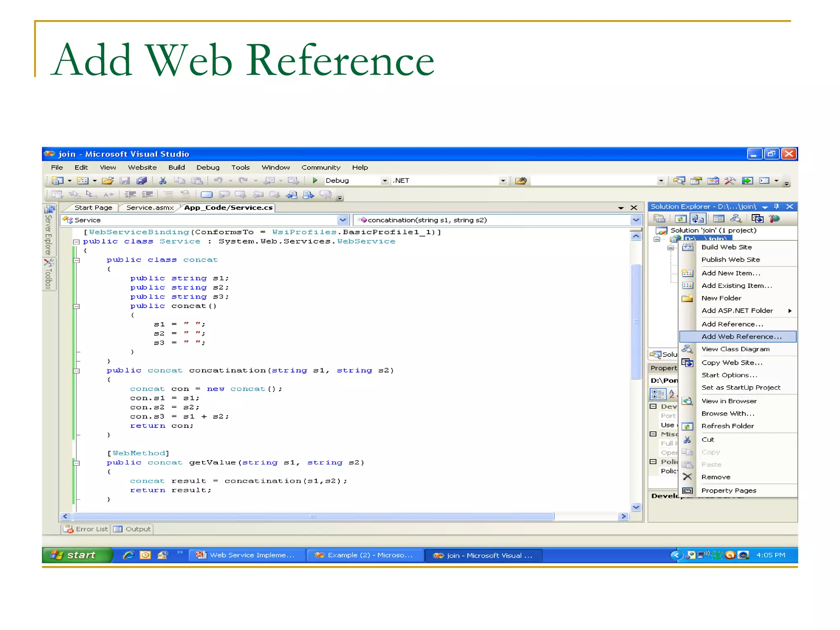
Task: Open Start Page with the green arrow icon
Action: point(747,180)
